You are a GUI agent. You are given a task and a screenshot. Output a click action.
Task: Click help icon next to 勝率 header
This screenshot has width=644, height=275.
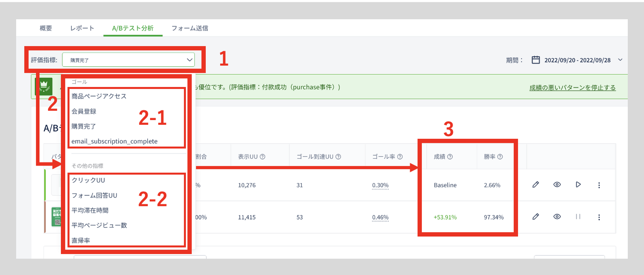[x=500, y=157]
